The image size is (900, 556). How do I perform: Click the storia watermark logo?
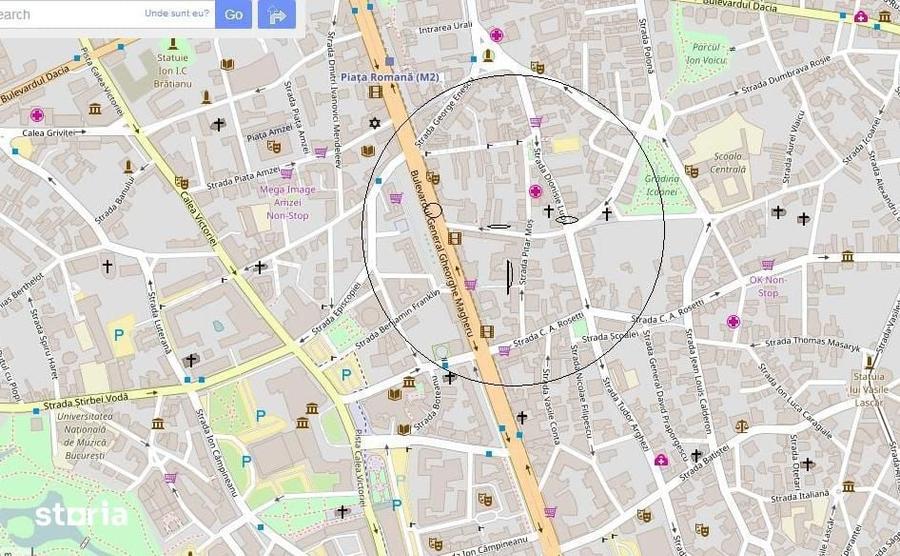point(80,514)
